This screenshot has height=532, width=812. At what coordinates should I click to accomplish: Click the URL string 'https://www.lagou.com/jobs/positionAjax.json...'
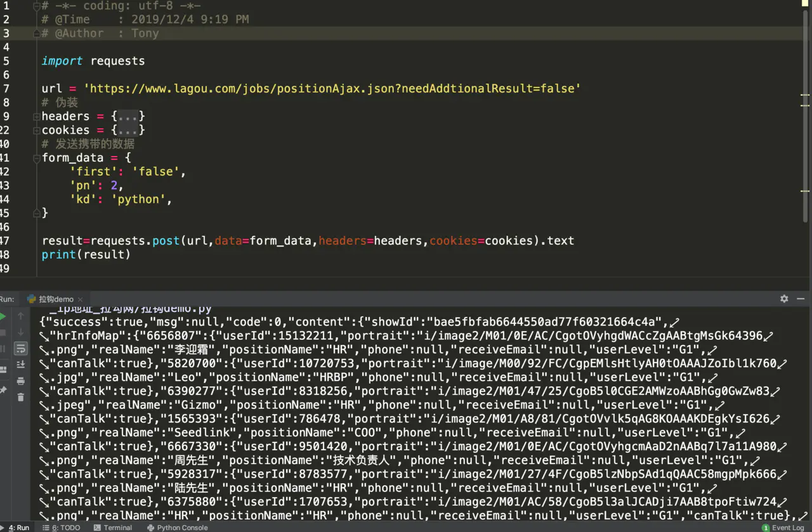pyautogui.click(x=332, y=89)
